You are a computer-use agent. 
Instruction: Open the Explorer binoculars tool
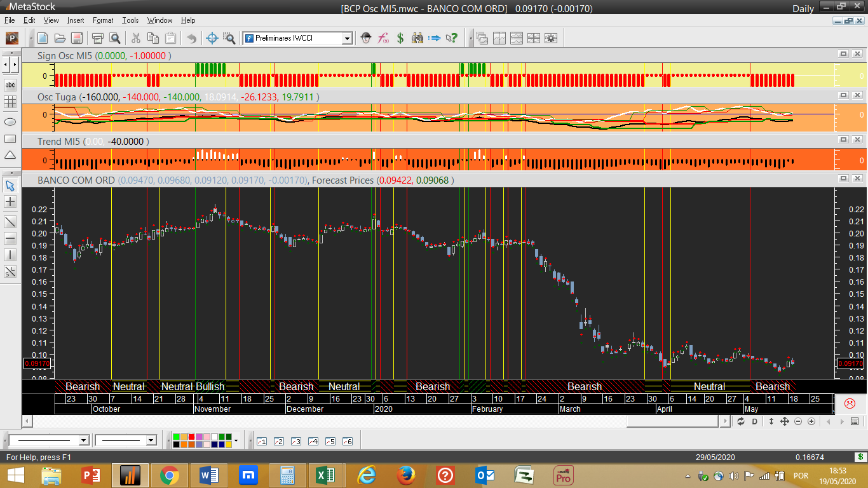417,38
